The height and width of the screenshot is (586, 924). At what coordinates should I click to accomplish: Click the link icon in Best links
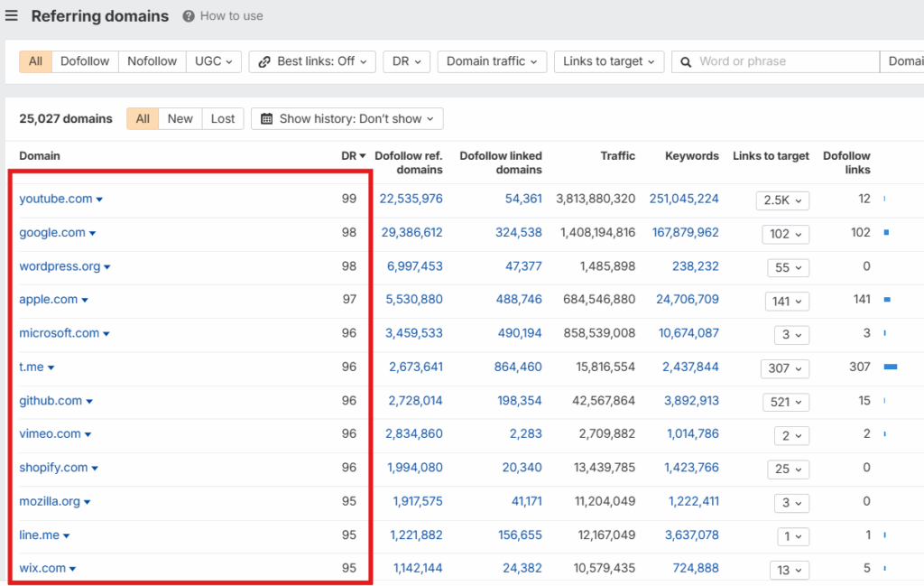pos(264,62)
